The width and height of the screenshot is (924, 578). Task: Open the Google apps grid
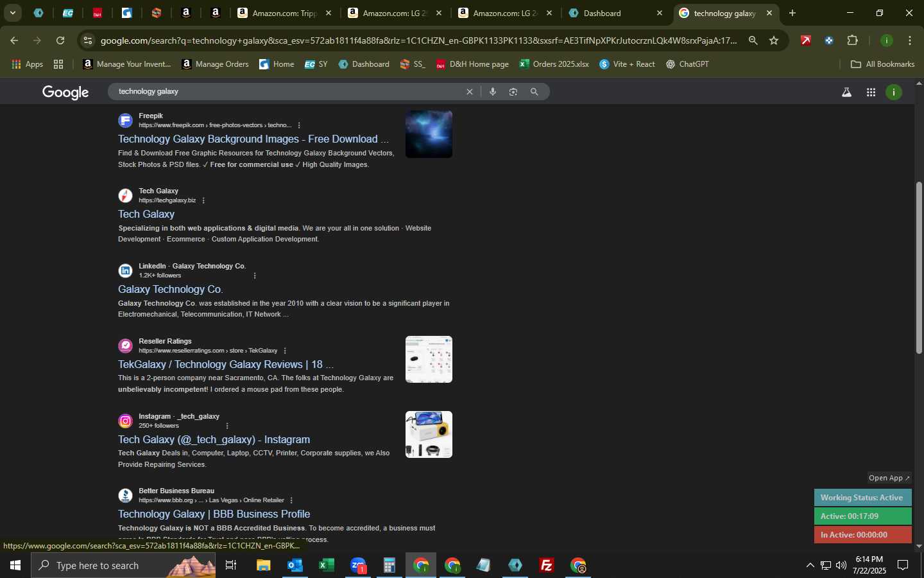pyautogui.click(x=871, y=92)
